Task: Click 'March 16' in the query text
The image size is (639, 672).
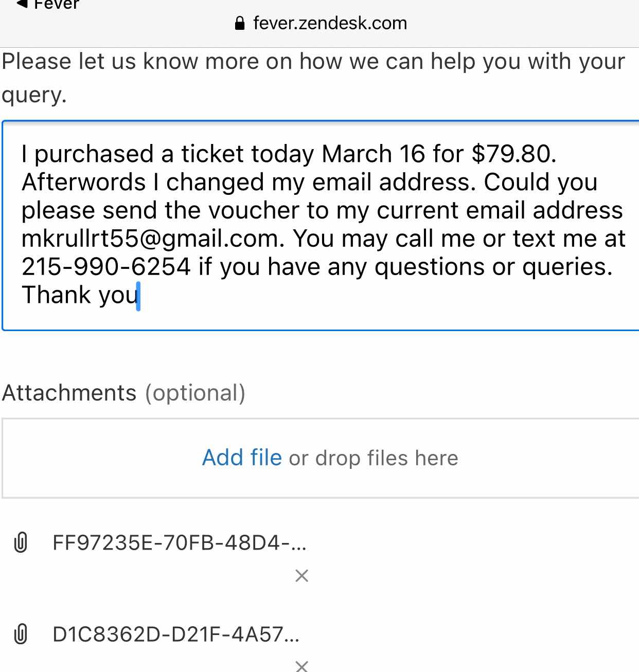Action: coord(374,154)
